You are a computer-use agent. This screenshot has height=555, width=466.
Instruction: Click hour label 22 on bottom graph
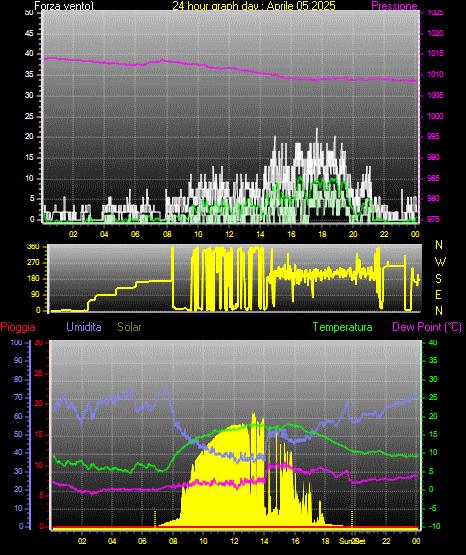[x=386, y=541]
